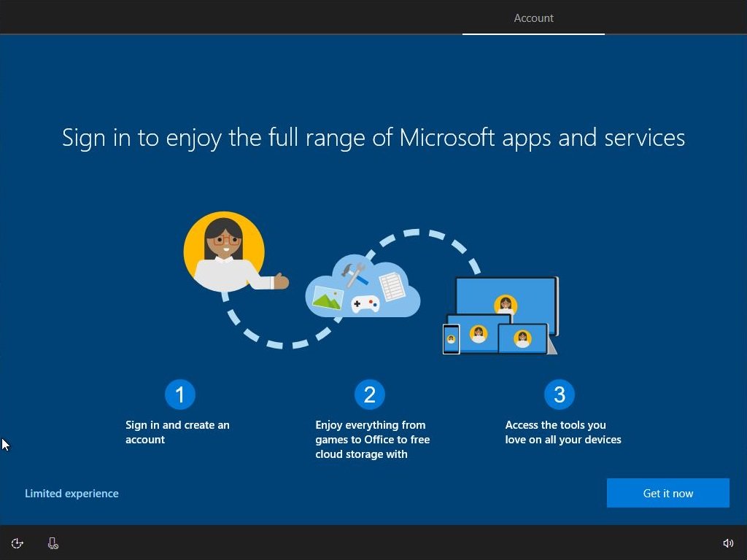Click the step 1 number badge
The width and height of the screenshot is (747, 560).
click(179, 394)
